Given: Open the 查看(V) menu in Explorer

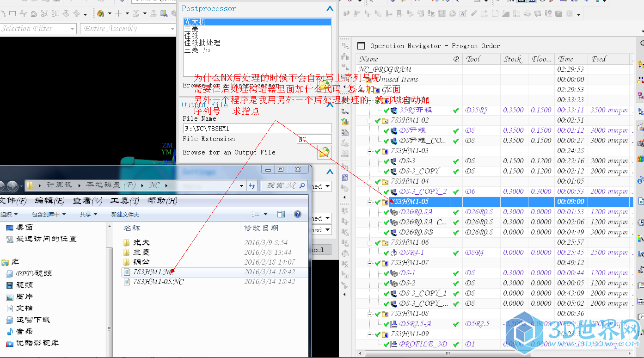Looking at the screenshot, I should [x=88, y=201].
